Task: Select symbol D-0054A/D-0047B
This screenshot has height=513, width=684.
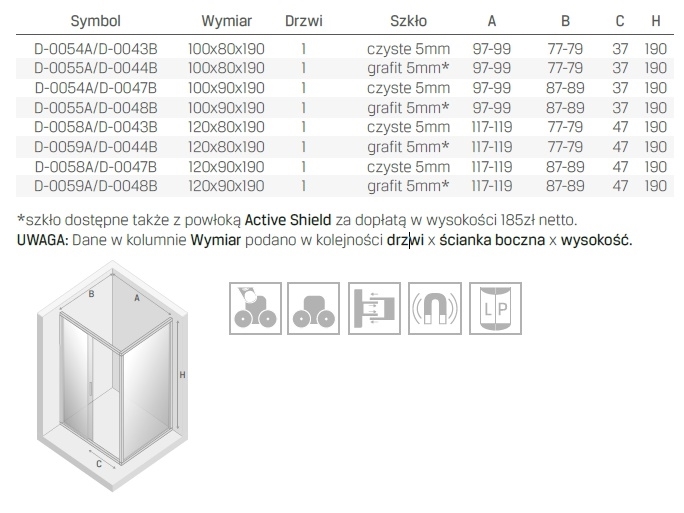Action: coord(96,88)
